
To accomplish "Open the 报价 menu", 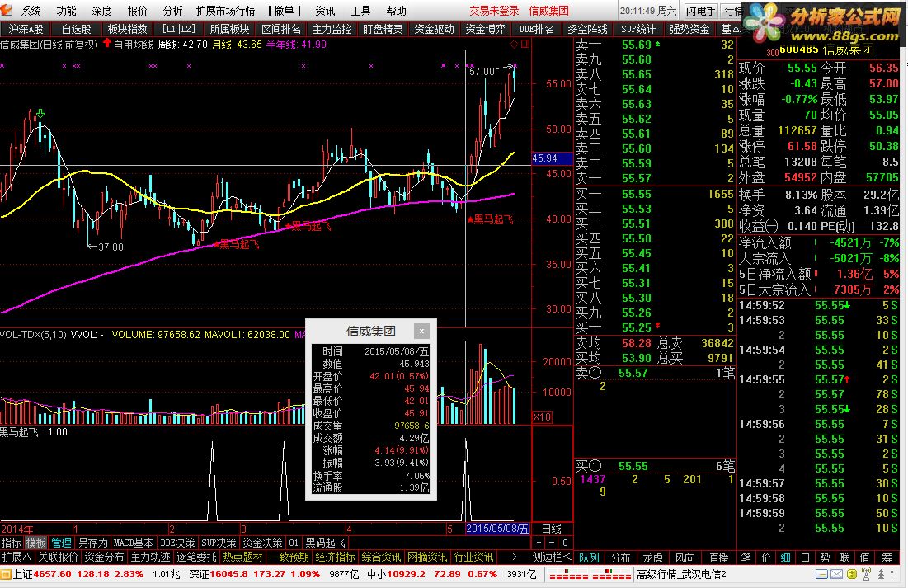I will (137, 11).
